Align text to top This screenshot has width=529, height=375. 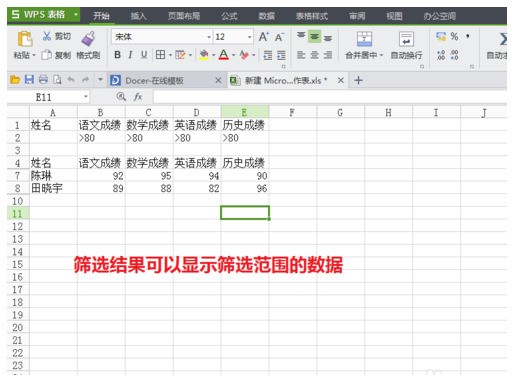pyautogui.click(x=301, y=36)
